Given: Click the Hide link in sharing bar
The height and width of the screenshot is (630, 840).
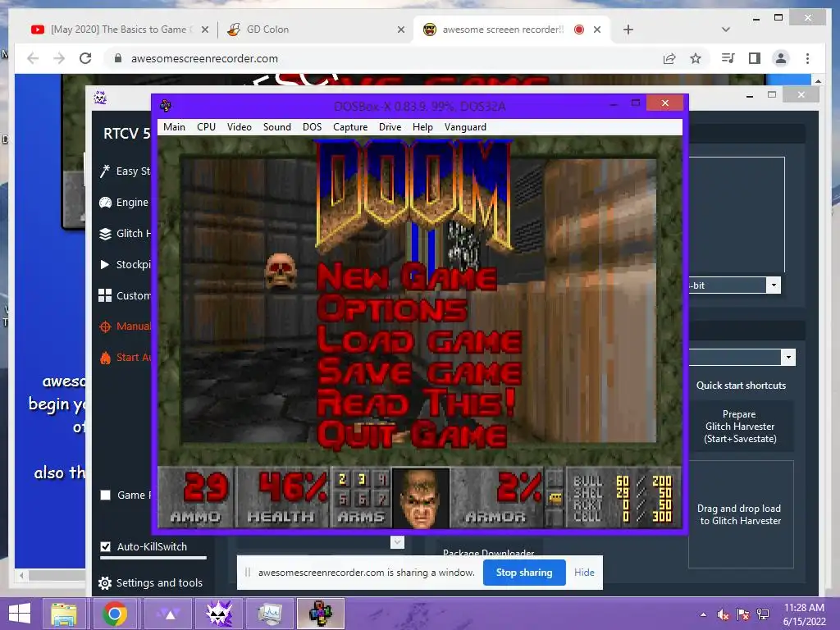Looking at the screenshot, I should click(584, 573).
